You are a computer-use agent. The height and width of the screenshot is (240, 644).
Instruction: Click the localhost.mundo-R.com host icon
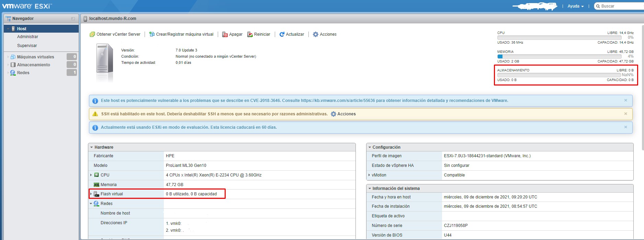pos(86,19)
